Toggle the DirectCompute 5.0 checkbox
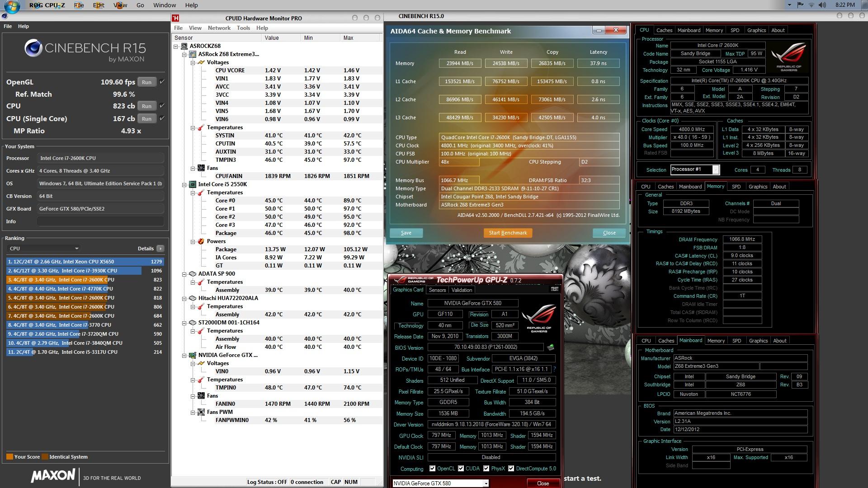 point(511,469)
